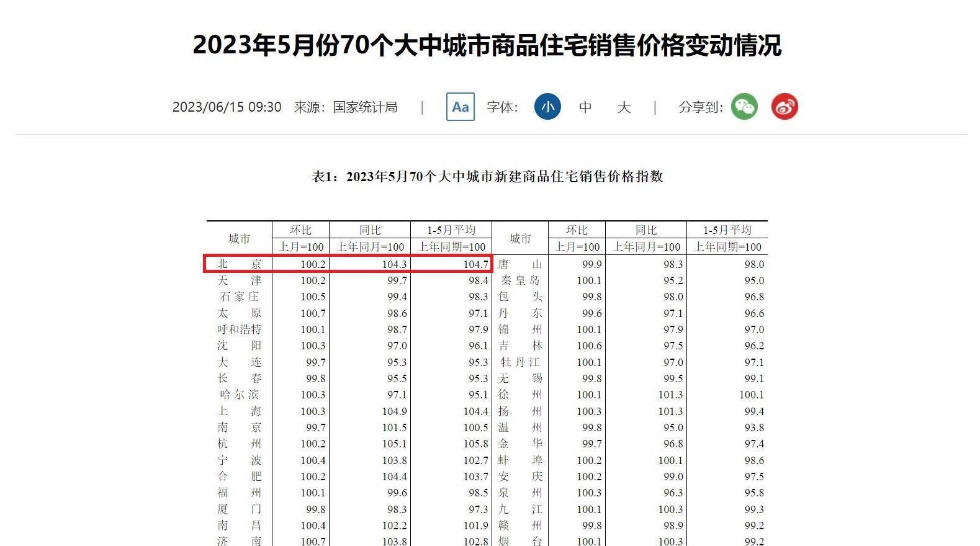
Task: Share the article to Weibo
Action: (x=784, y=107)
